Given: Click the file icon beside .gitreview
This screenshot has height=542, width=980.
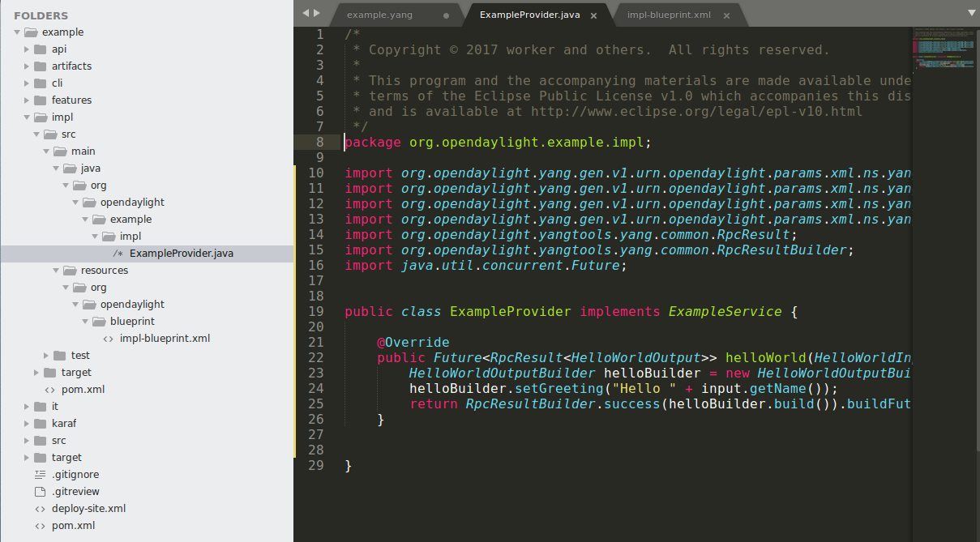Looking at the screenshot, I should 40,492.
